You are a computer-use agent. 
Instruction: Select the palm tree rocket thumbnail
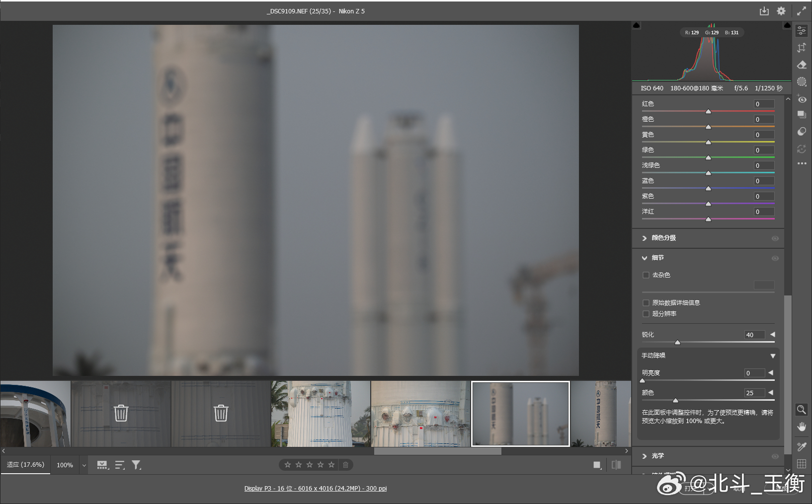tap(321, 414)
